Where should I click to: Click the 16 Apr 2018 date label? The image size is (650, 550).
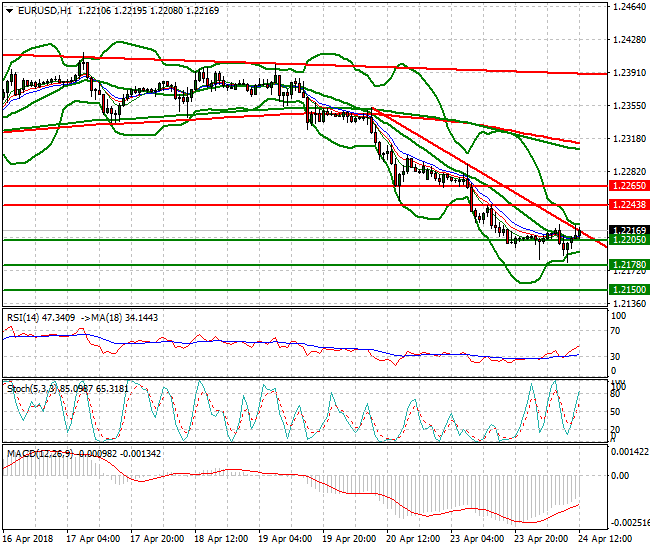[28, 539]
